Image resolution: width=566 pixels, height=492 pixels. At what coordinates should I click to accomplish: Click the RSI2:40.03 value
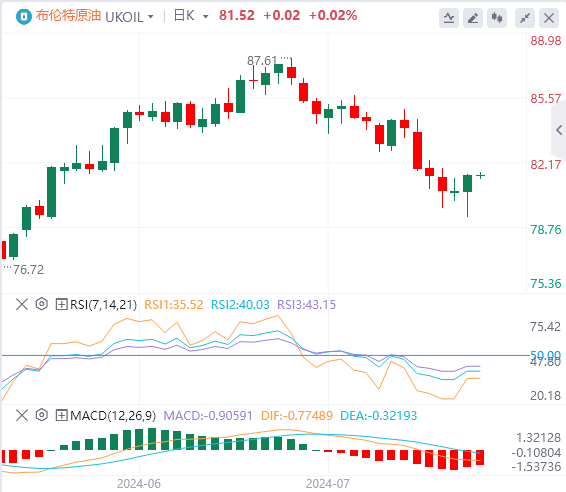coord(240,305)
